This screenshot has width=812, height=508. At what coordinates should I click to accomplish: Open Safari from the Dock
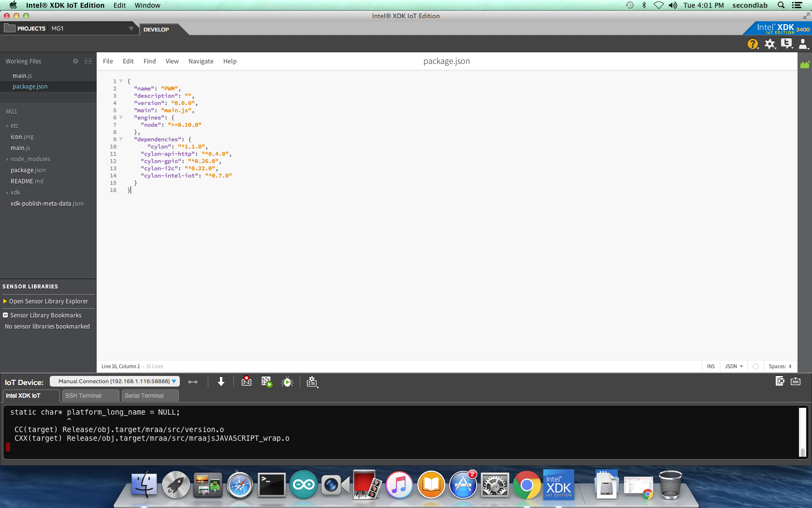point(240,485)
